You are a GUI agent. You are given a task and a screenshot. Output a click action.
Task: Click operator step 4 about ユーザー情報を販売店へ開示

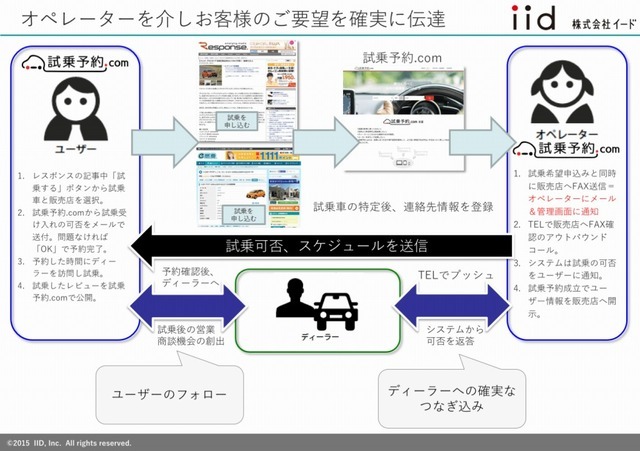click(565, 301)
